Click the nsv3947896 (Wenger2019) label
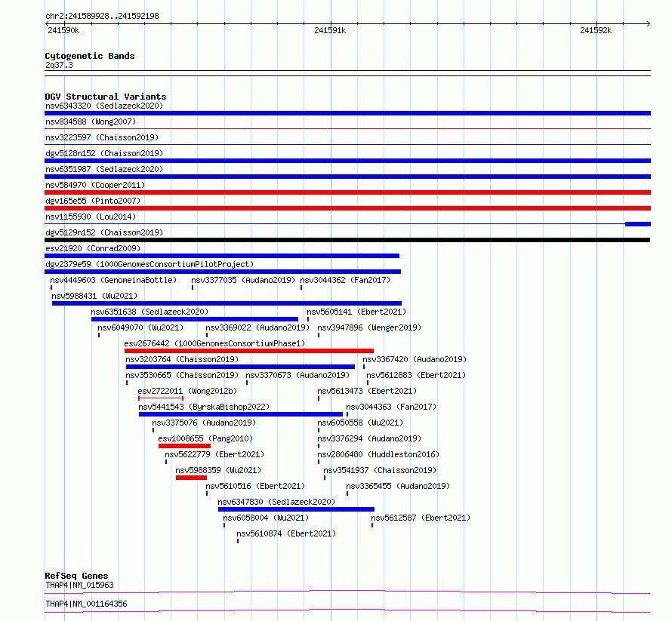This screenshot has height=621, width=672. point(369,327)
